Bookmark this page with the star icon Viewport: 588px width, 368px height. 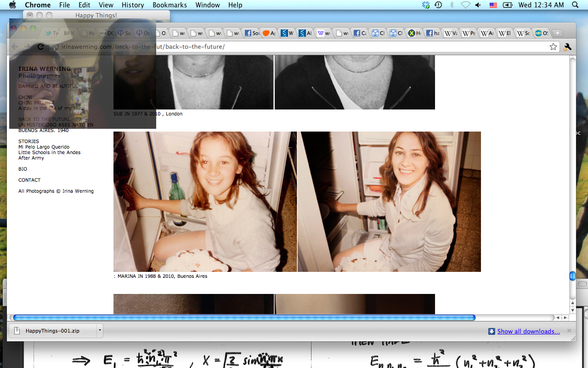point(553,46)
